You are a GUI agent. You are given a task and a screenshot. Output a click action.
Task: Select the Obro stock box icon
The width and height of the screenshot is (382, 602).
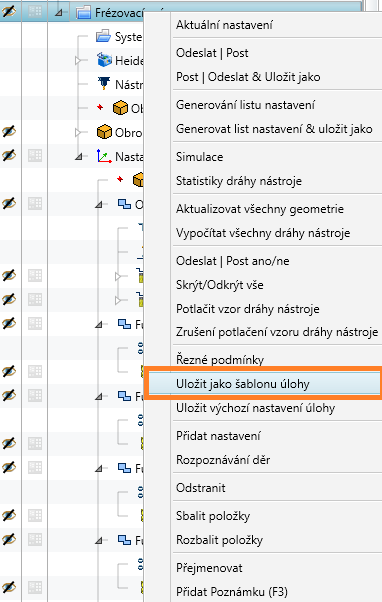point(104,132)
